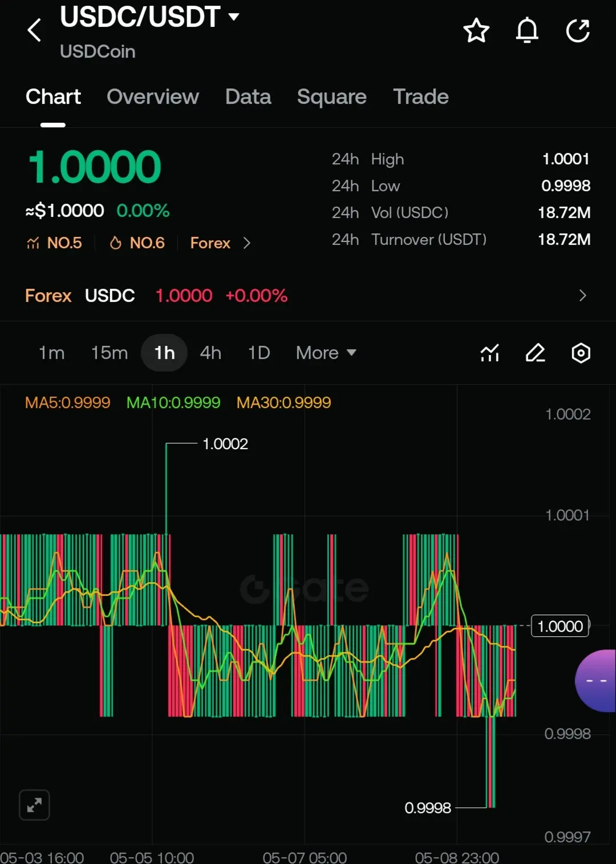Select the 1h timeframe

click(x=164, y=353)
